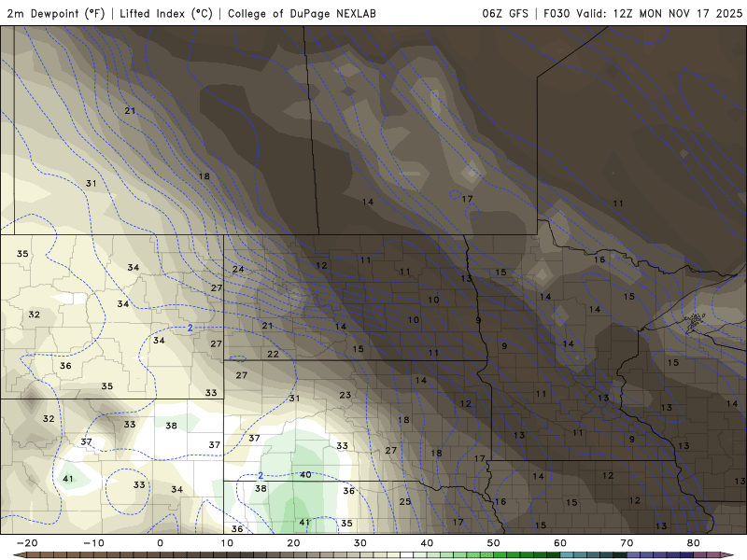Click the 80 label on the color scale
747x560 pixels.
[693, 543]
